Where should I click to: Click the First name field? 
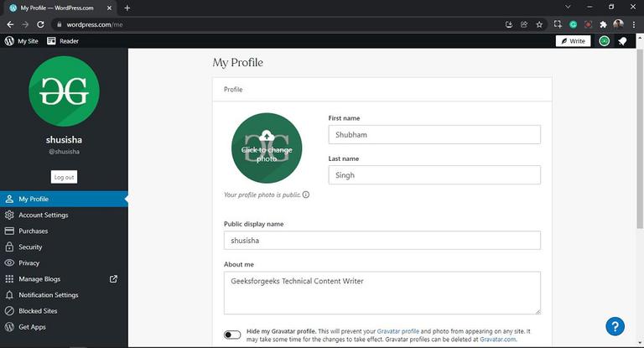pos(434,135)
